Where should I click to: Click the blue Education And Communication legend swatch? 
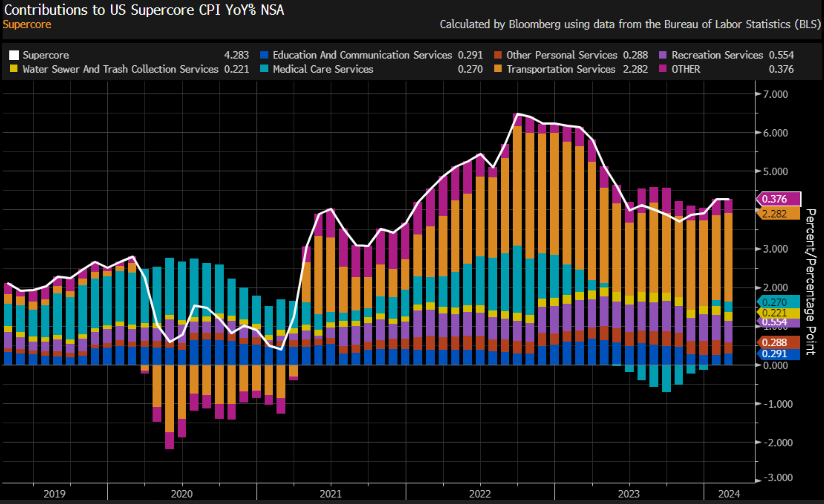pos(264,55)
